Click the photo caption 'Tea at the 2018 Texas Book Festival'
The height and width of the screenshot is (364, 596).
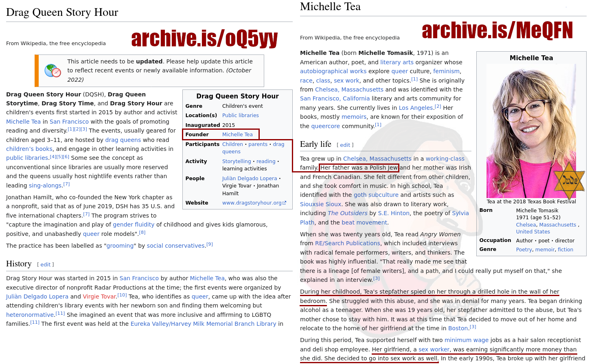(531, 202)
